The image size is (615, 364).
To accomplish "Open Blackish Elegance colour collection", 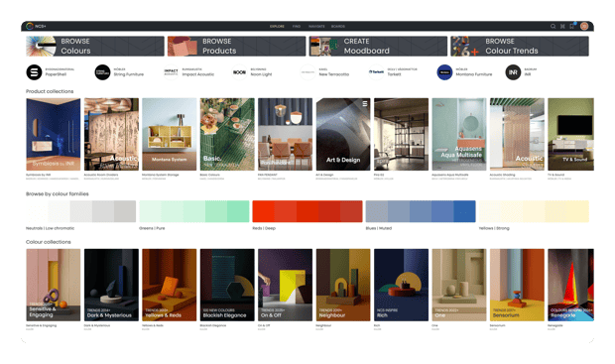I will pyautogui.click(x=227, y=285).
